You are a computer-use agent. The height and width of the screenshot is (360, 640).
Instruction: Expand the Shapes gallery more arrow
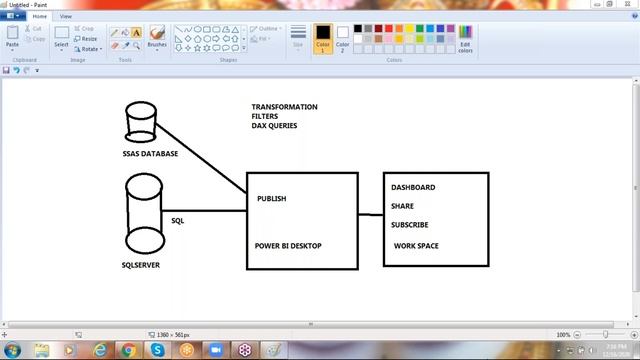[x=244, y=48]
